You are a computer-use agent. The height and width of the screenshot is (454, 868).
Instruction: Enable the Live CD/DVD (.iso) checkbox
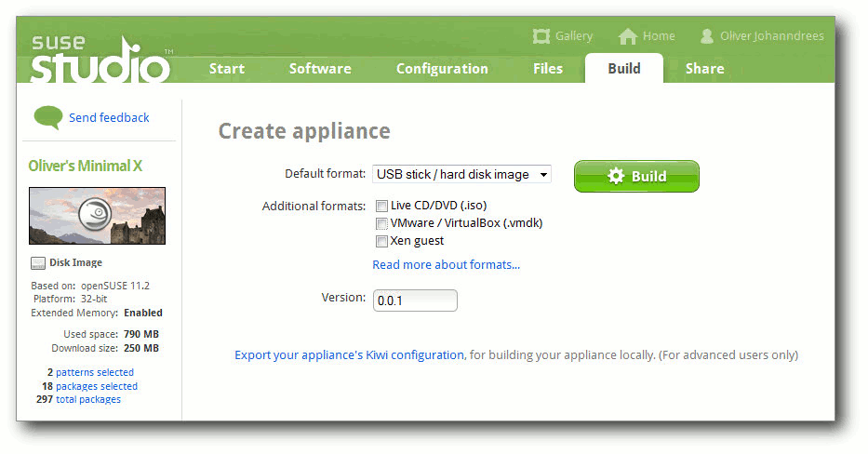(381, 206)
